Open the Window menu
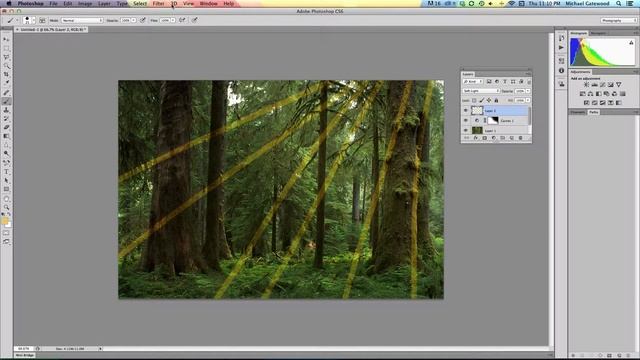The width and height of the screenshot is (640, 360). (x=209, y=3)
